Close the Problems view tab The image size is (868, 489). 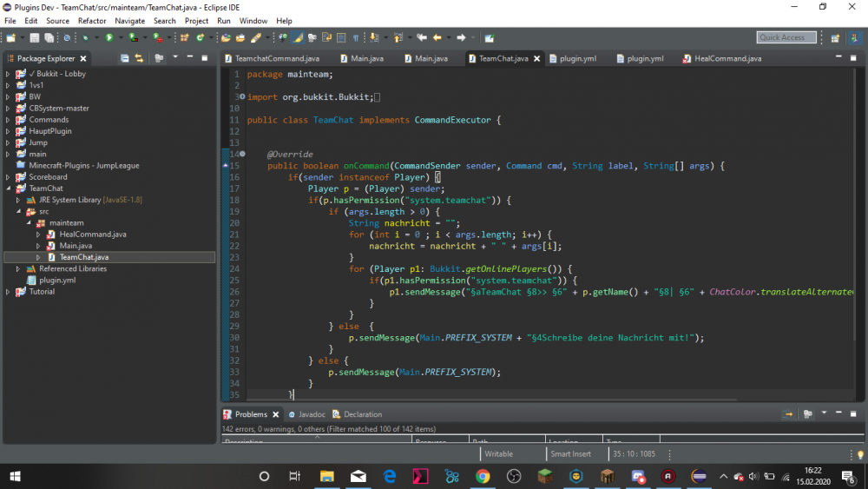(276, 414)
